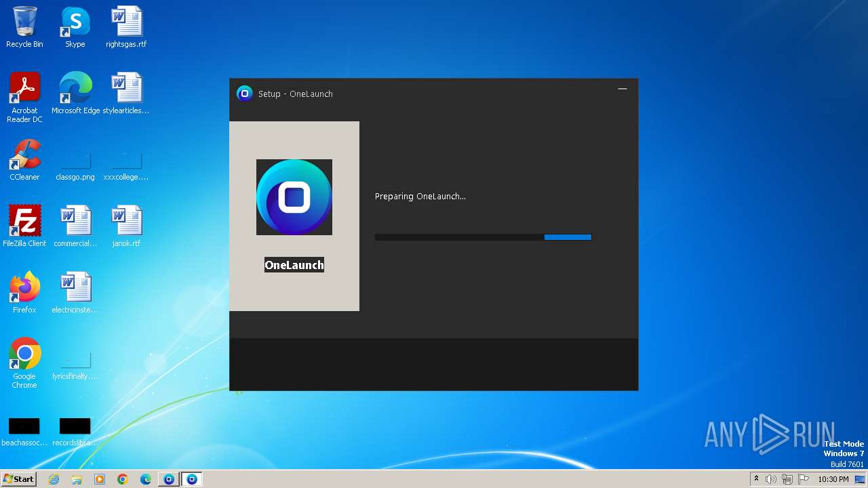The image size is (868, 488).
Task: Select the electricinste document icon
Action: click(75, 293)
